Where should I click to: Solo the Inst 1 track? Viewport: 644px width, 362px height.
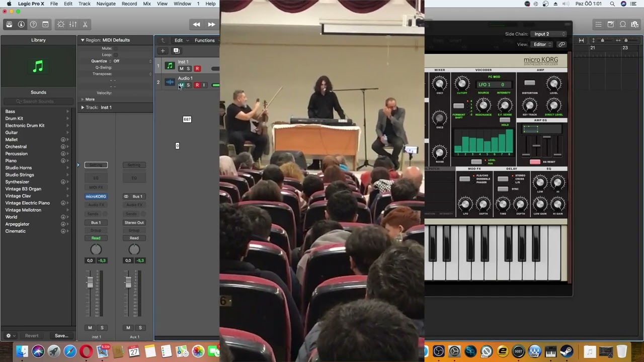(x=188, y=69)
